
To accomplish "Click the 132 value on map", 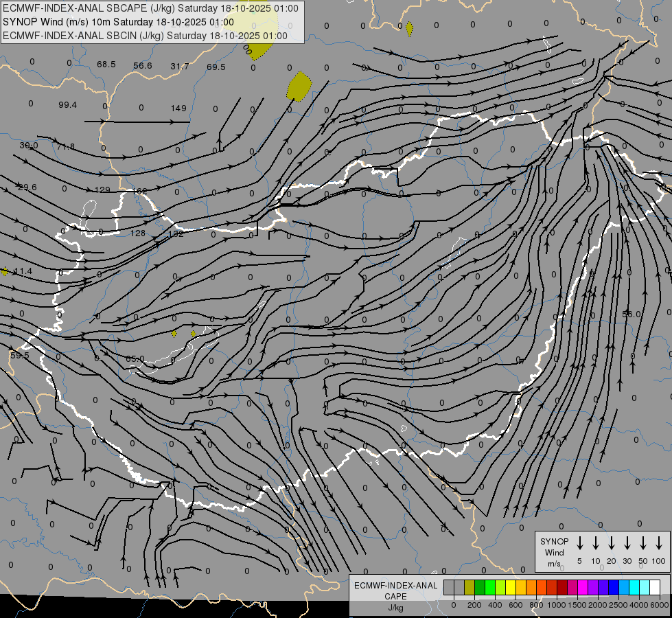I will (x=176, y=234).
